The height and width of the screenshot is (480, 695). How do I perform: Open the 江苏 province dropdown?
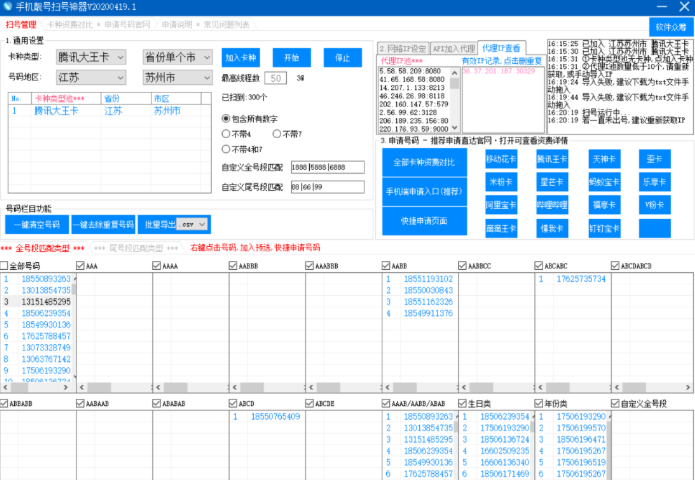point(91,78)
